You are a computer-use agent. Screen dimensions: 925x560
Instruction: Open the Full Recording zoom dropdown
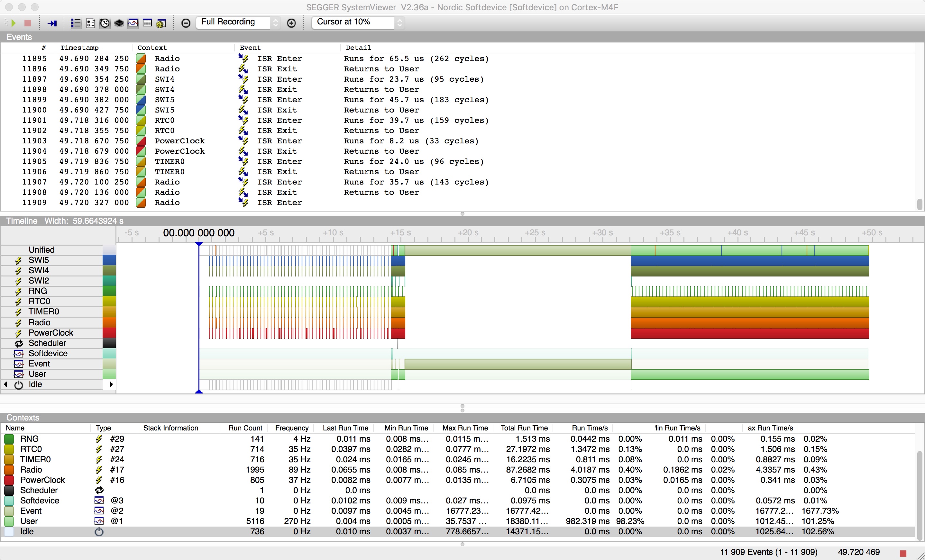point(238,22)
